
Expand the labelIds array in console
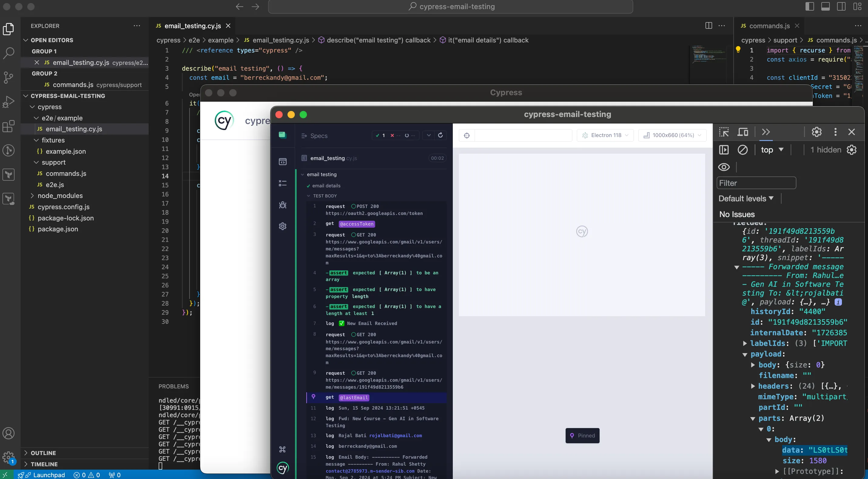click(745, 343)
